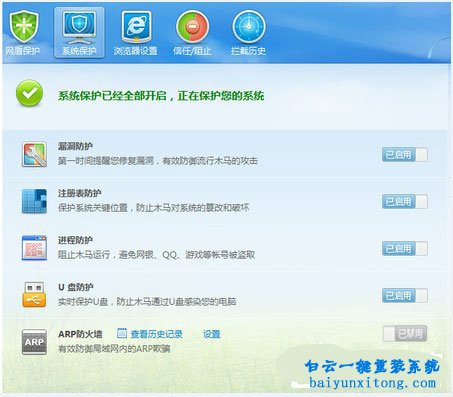Enable the ARP防火墙 toggle
The height and width of the screenshot is (397, 453).
point(405,334)
